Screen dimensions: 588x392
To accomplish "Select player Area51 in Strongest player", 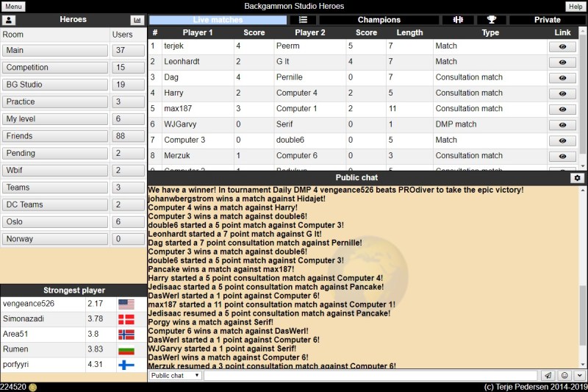I will [15, 334].
